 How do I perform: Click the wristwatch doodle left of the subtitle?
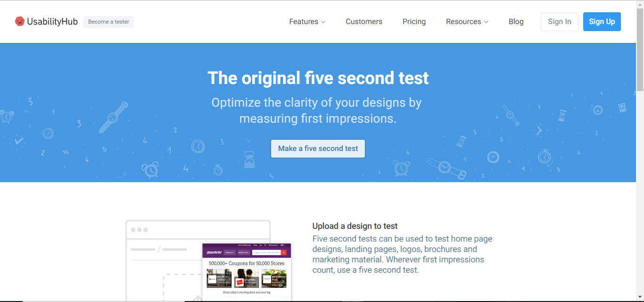click(113, 117)
